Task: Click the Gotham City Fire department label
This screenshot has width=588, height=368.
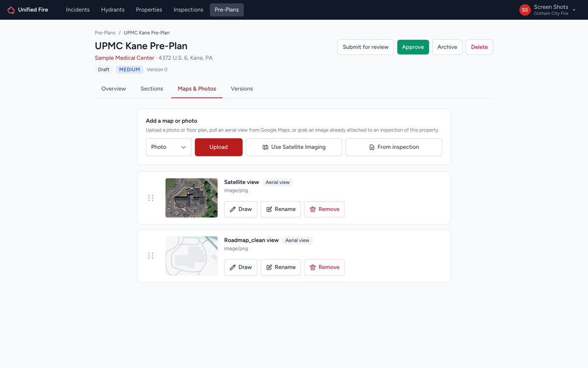Action: coord(551,14)
